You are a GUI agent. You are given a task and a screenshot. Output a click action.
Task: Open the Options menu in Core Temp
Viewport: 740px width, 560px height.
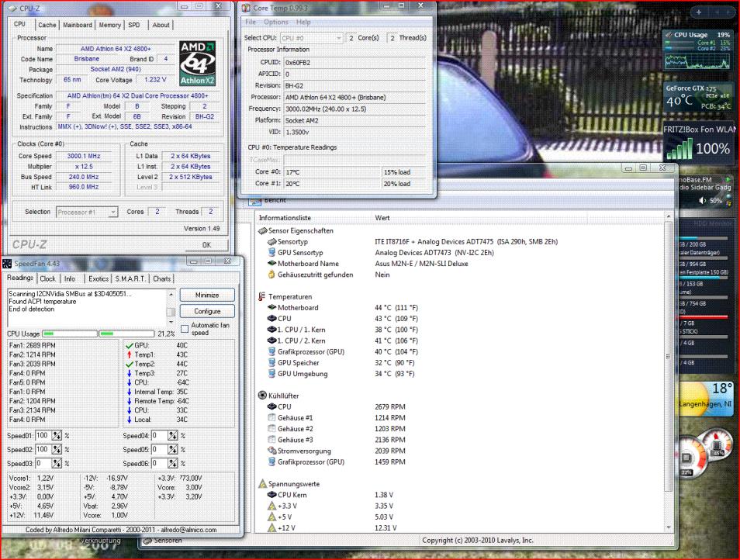click(x=276, y=22)
